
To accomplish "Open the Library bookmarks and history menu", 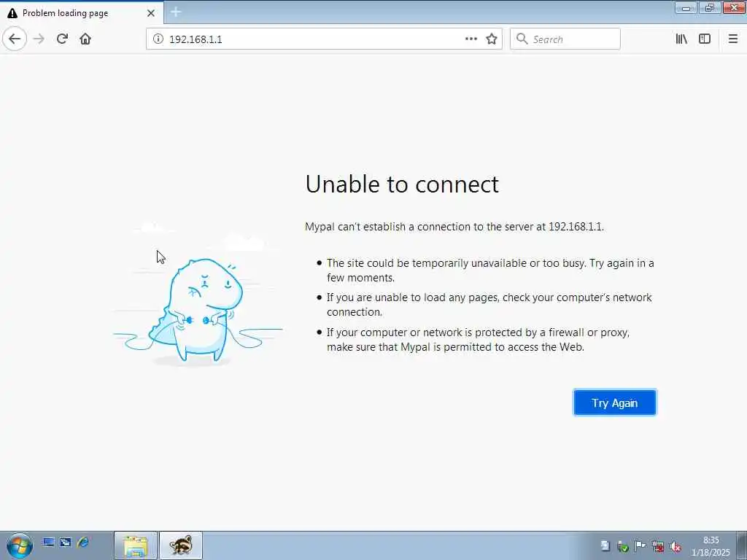I will point(681,39).
